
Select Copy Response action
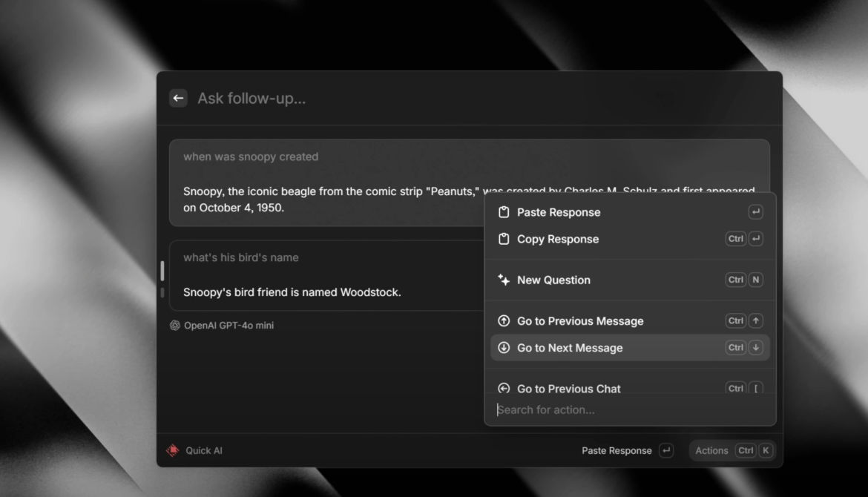pos(630,239)
